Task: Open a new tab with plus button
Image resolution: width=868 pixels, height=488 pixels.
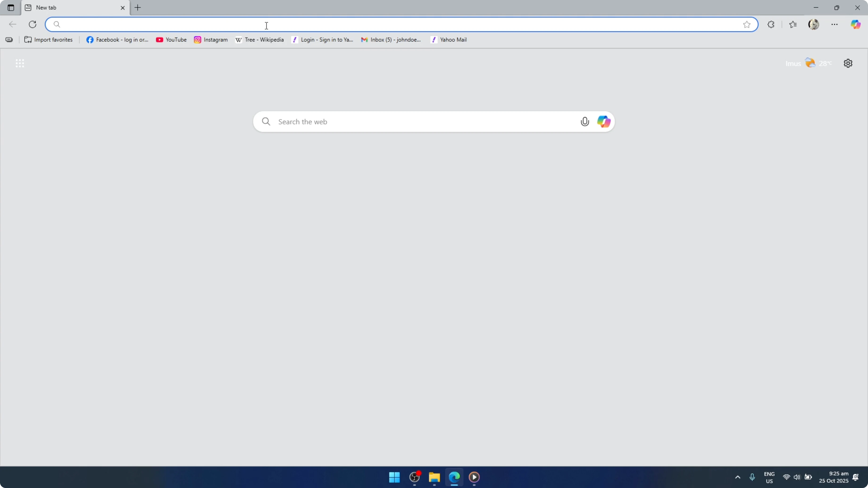Action: pos(138,7)
